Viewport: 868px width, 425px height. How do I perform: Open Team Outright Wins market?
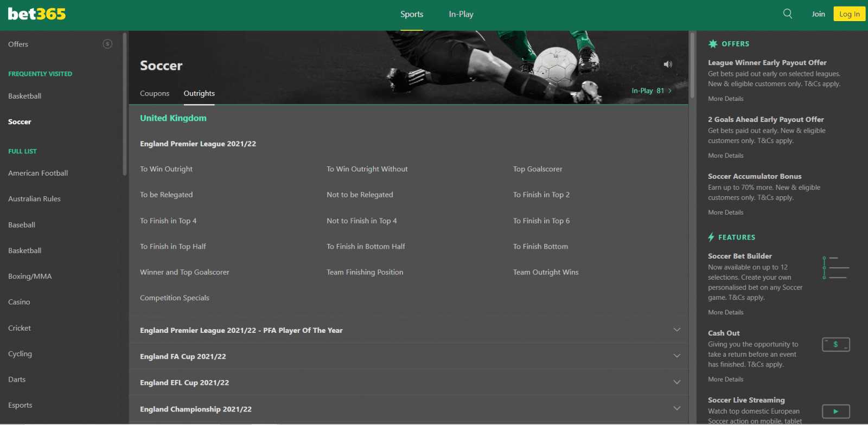[x=546, y=272]
